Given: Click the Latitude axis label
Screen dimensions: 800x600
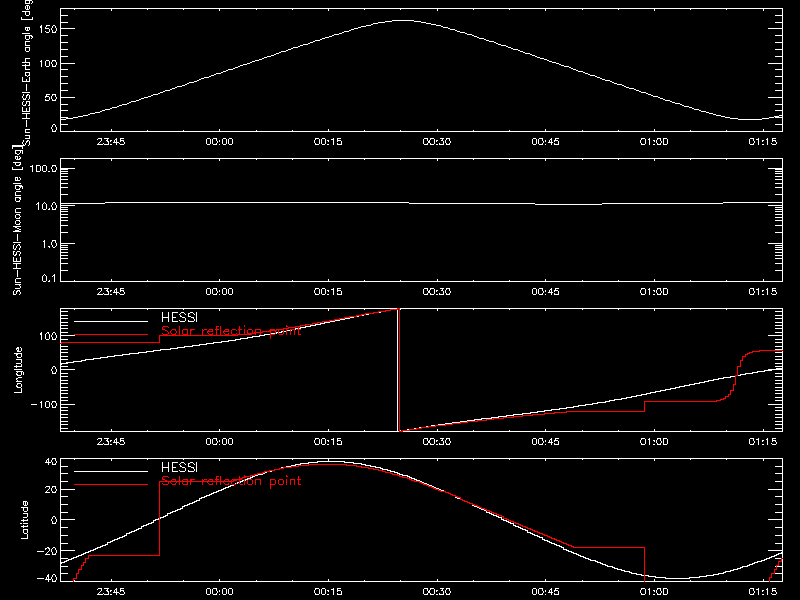Looking at the screenshot, I should 24,520.
